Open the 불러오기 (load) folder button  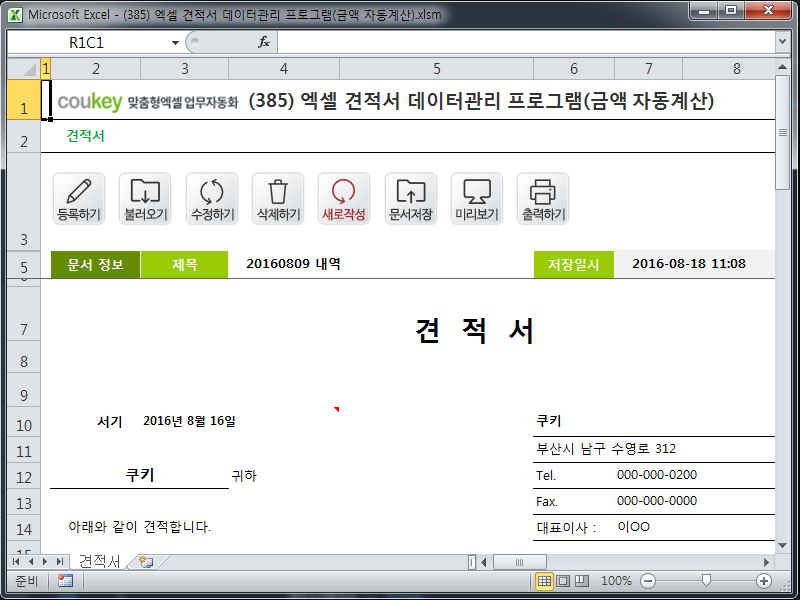pyautogui.click(x=145, y=199)
